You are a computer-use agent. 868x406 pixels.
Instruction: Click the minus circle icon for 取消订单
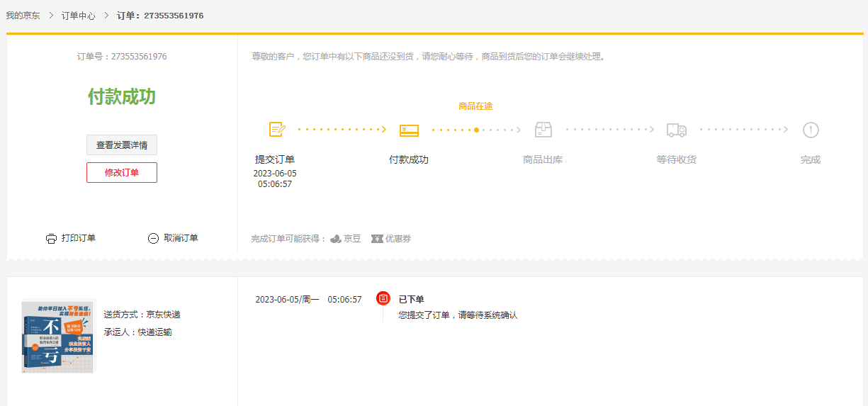[153, 239]
